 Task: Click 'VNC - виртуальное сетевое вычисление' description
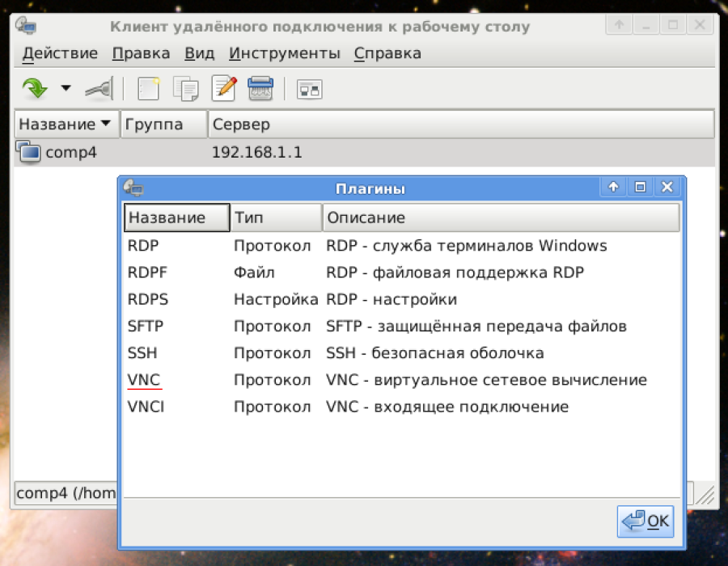487,380
